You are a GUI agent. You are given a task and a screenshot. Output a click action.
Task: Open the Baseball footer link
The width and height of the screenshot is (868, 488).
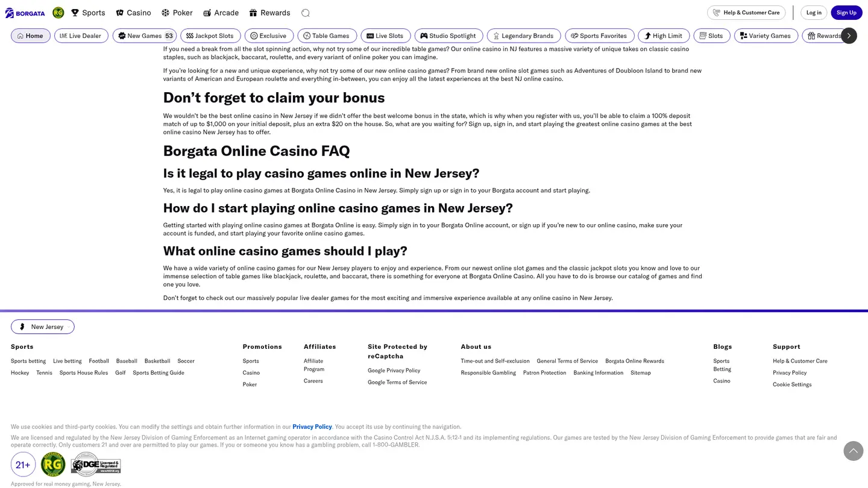point(127,361)
